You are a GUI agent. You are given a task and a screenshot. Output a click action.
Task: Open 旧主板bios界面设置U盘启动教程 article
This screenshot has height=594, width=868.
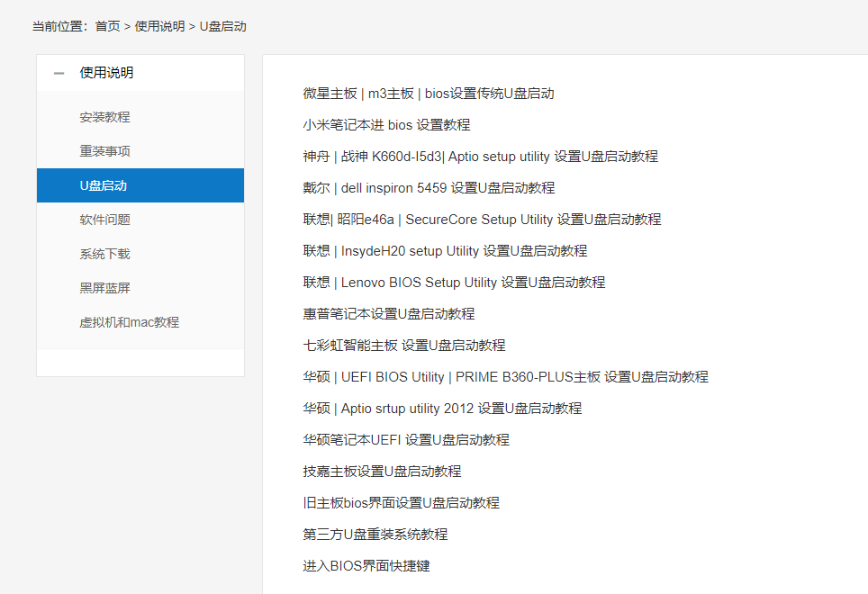(402, 503)
